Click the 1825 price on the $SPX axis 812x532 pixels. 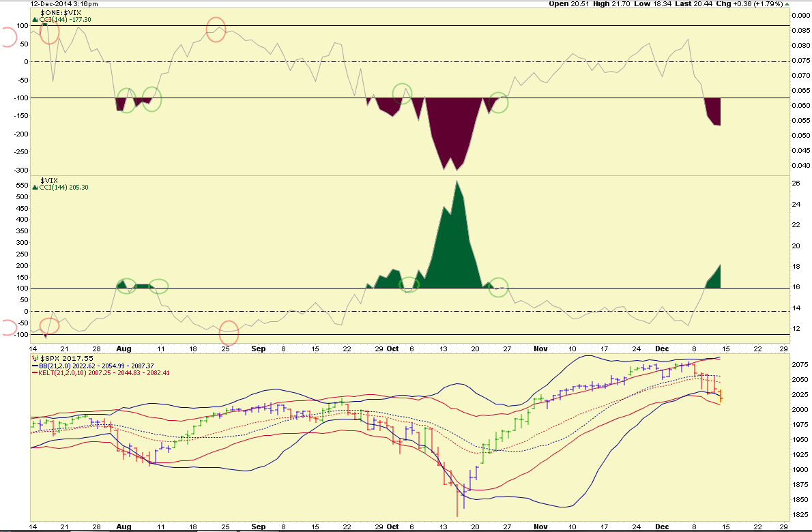click(x=800, y=514)
